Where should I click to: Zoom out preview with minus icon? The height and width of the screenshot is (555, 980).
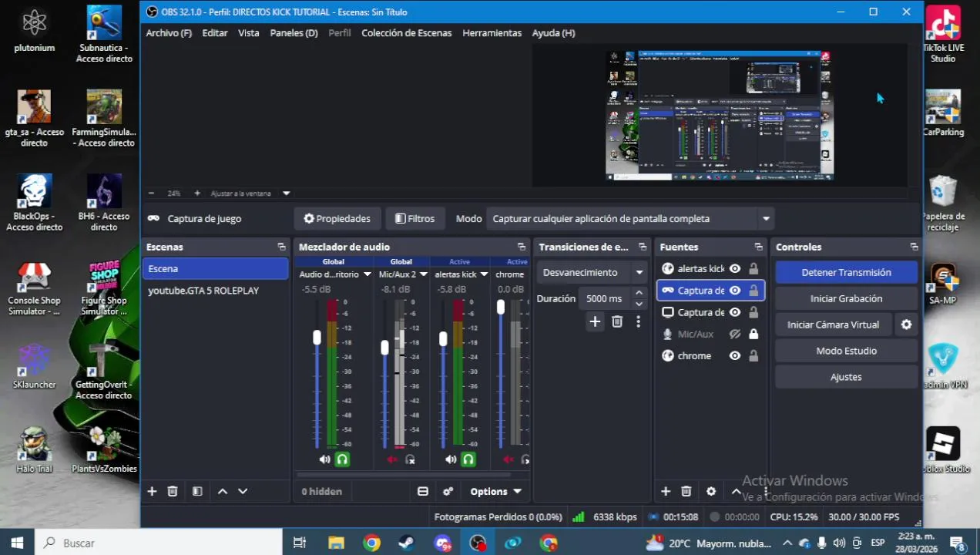point(151,193)
